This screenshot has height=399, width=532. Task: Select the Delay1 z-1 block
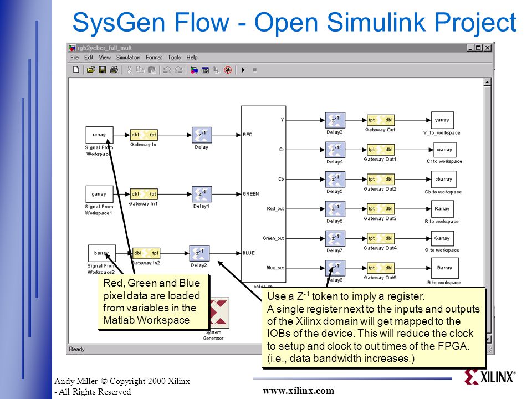click(x=202, y=194)
